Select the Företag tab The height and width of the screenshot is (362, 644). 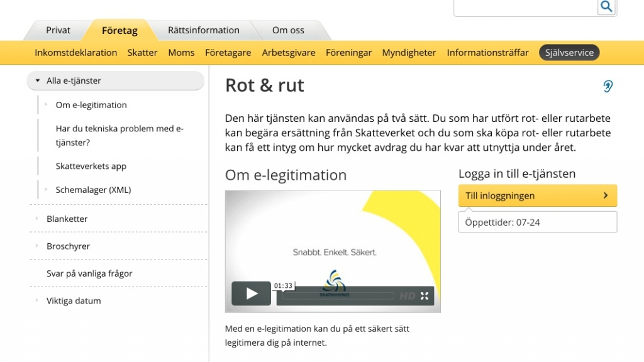(x=119, y=31)
